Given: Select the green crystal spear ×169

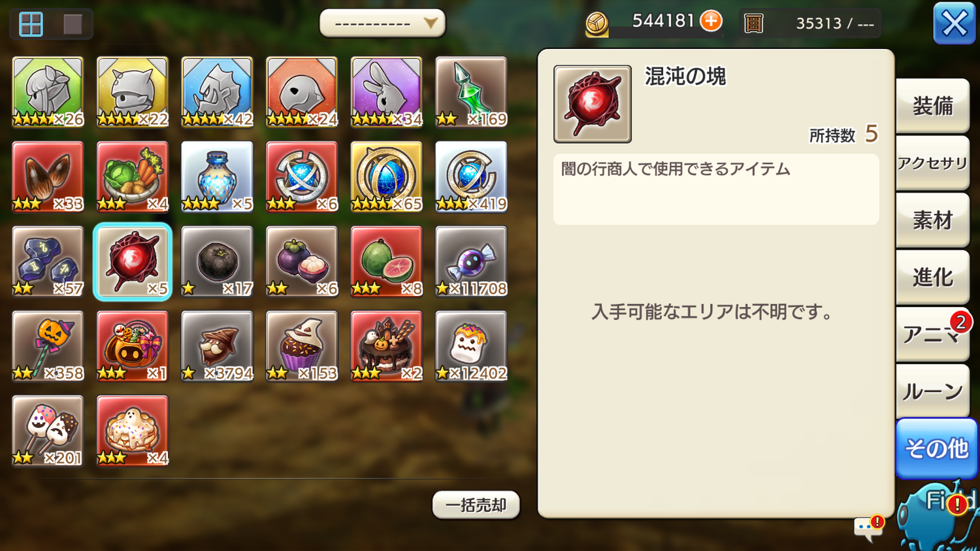Looking at the screenshot, I should (471, 92).
